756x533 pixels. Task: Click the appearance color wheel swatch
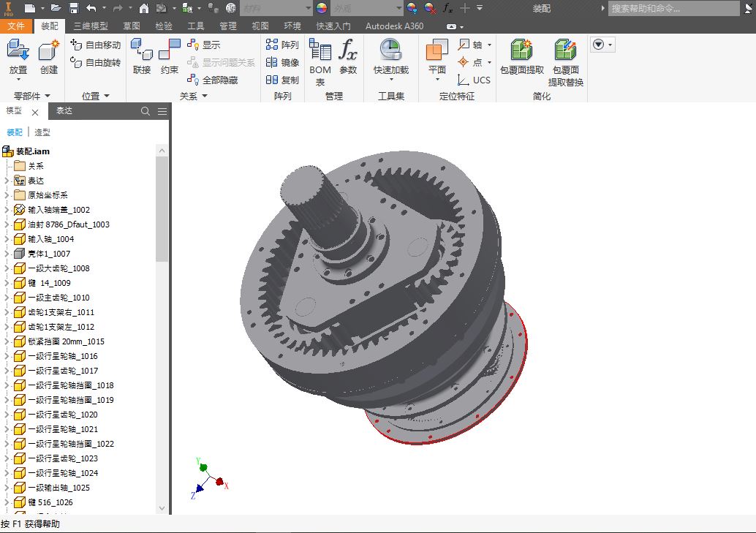(322, 8)
